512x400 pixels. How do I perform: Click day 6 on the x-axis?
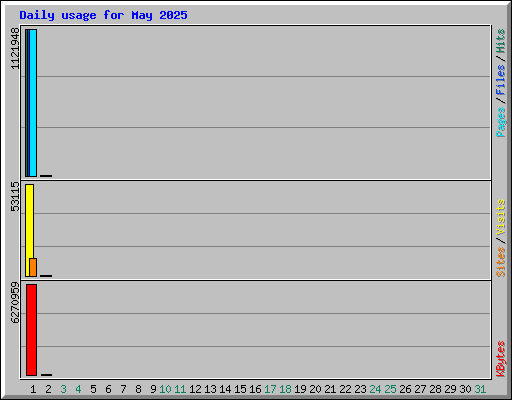point(108,389)
